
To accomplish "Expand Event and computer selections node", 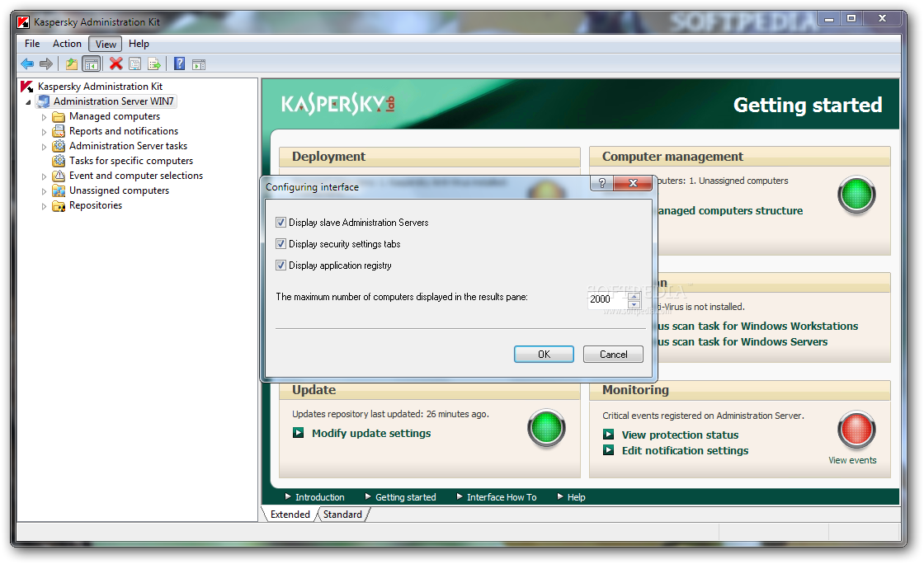I will click(44, 176).
